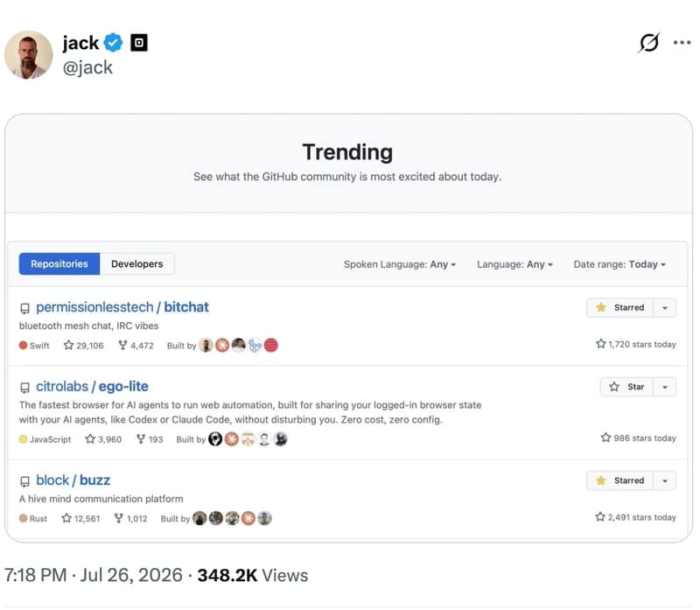Click 'bluetooth mesh chat, IRC vibes' description
Screen dimensions: 700x610
tap(89, 326)
